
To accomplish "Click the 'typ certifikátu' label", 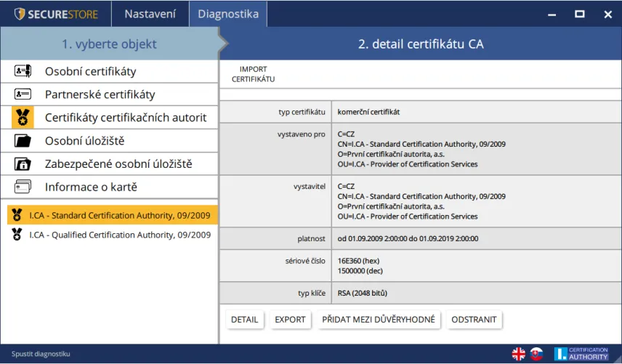I will tap(302, 112).
